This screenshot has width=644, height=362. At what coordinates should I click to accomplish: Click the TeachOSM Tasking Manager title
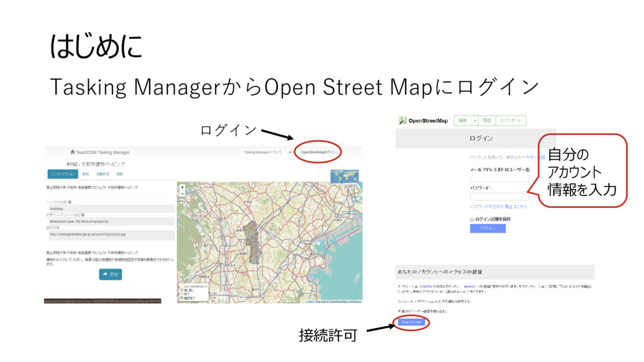tap(103, 152)
